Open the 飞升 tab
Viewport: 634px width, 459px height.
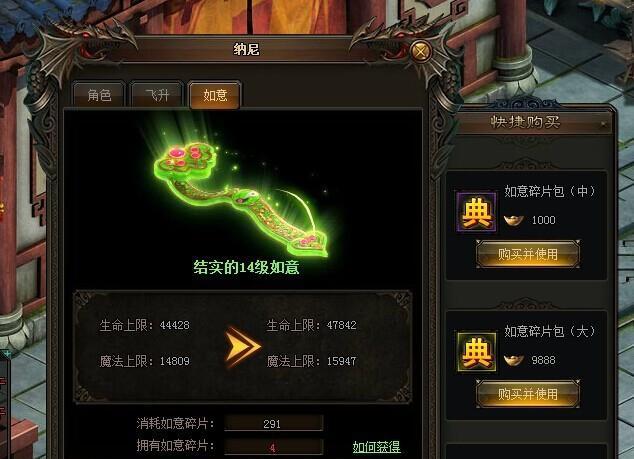tap(157, 95)
